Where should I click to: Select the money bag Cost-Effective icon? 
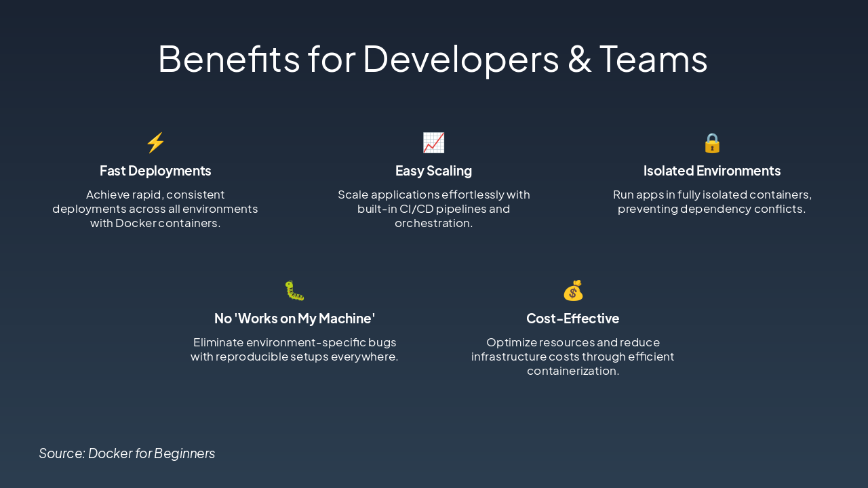[573, 291]
